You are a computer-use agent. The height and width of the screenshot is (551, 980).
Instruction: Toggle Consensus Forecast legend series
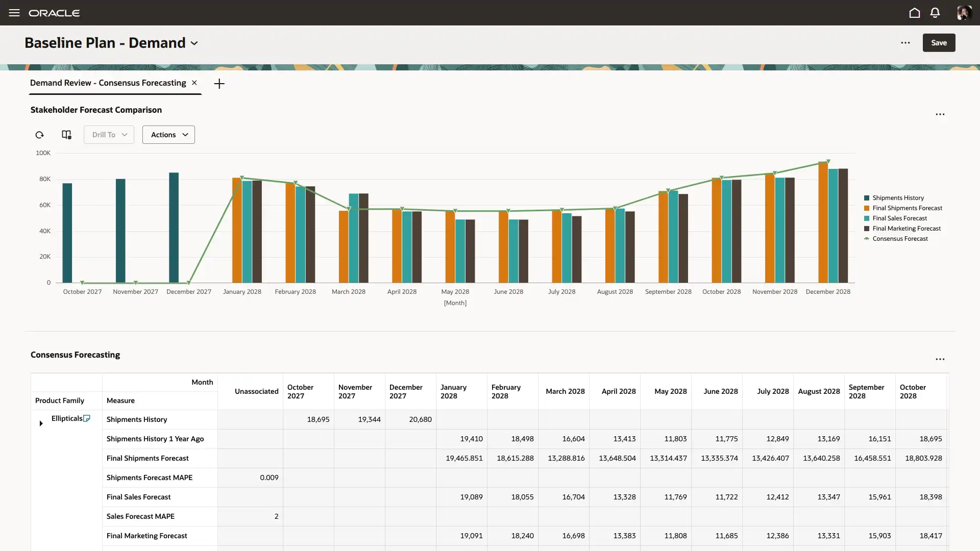tap(899, 239)
